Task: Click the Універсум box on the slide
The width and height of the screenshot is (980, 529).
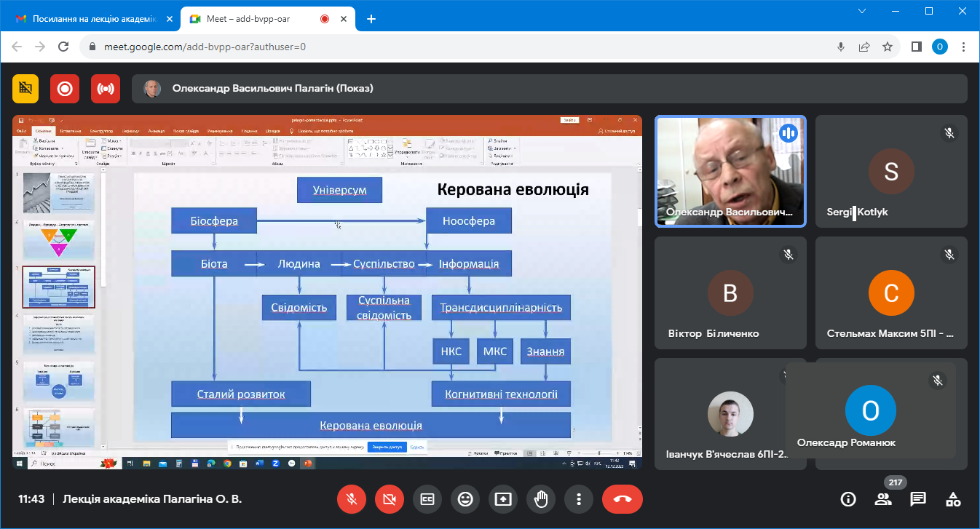Action: 339,190
